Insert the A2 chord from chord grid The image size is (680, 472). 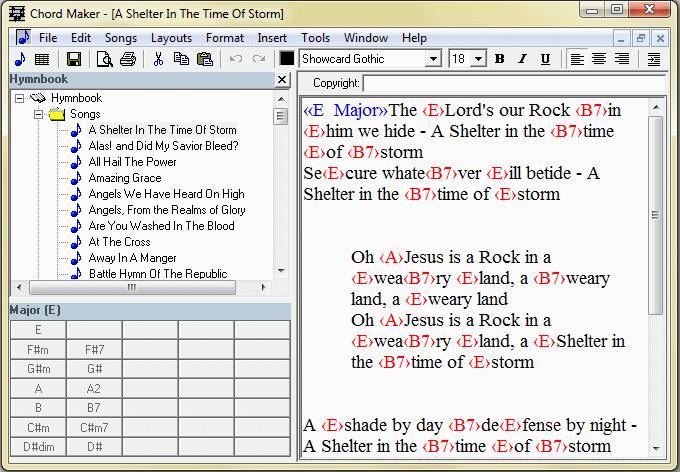94,389
